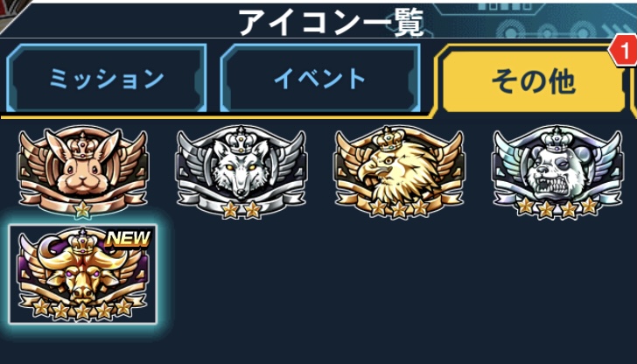Choose the golden bull emblem marked NEW

[83, 274]
